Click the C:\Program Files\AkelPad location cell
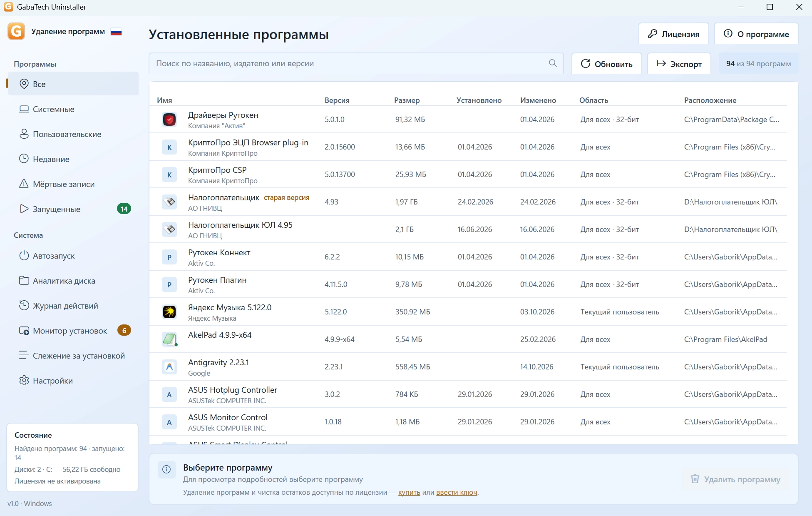Screen dimensions: 812x516 pos(725,339)
